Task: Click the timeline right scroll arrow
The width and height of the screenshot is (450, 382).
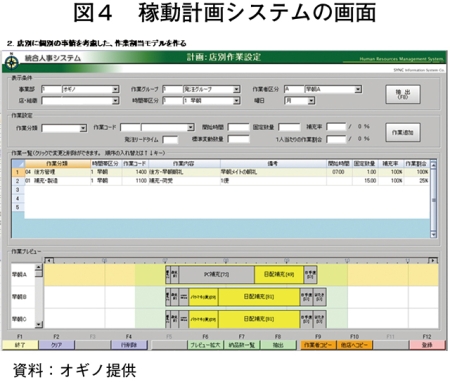Action: coord(433,261)
